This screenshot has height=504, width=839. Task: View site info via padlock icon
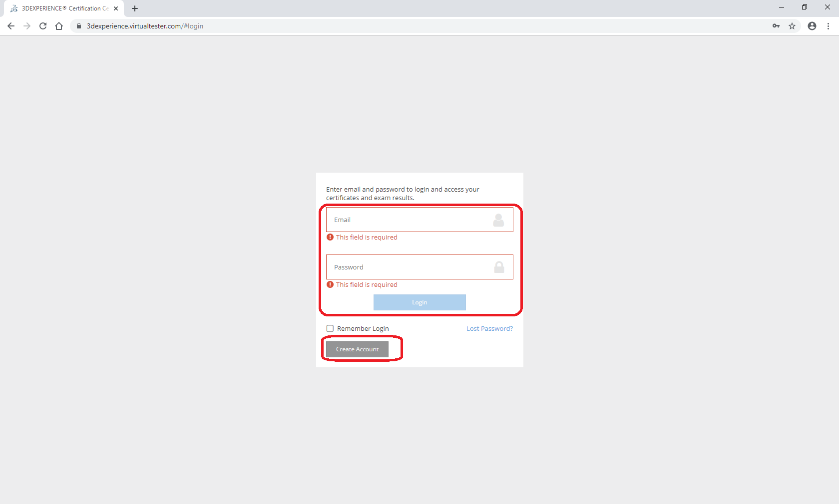point(78,26)
